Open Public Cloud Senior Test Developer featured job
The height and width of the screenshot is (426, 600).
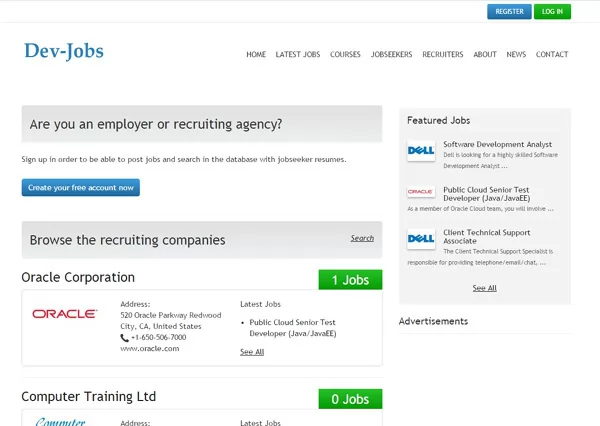pyautogui.click(x=487, y=194)
